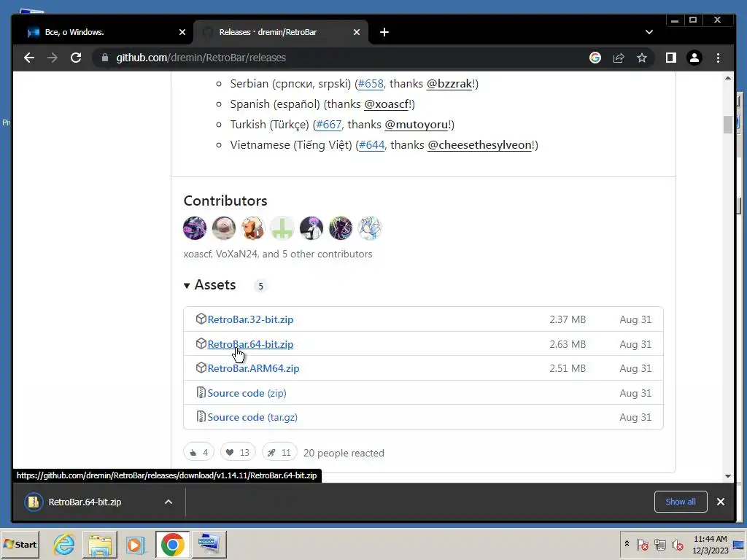Image resolution: width=747 pixels, height=560 pixels.
Task: Click the third contributor avatar
Action: point(252,227)
